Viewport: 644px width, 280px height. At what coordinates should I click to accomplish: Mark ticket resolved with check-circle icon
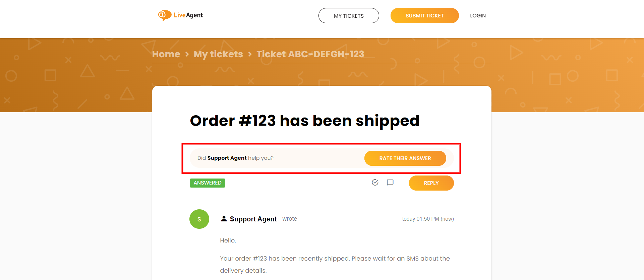pyautogui.click(x=375, y=183)
